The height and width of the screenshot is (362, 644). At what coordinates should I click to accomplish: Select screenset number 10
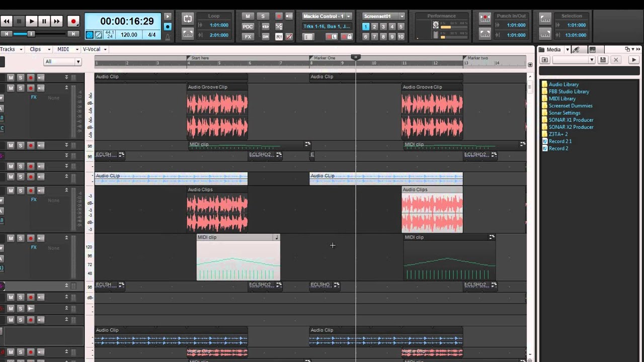pos(400,37)
